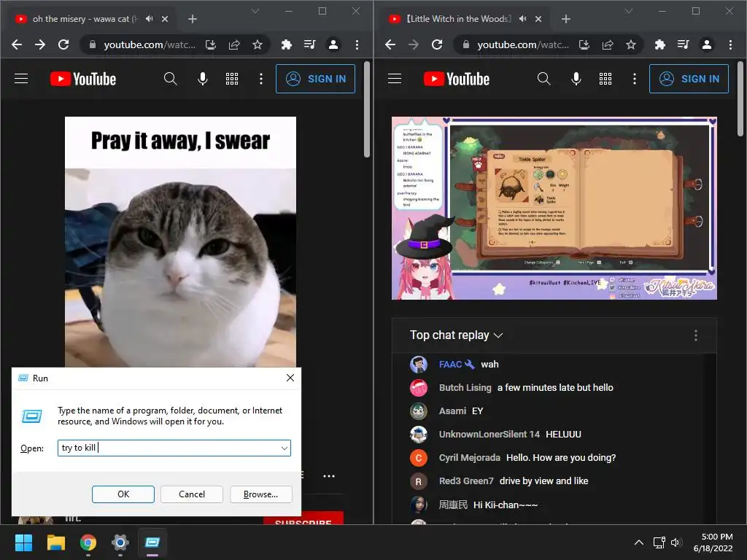Open profile avatar icon in left browser
Image resolution: width=747 pixels, height=560 pixels.
point(333,44)
